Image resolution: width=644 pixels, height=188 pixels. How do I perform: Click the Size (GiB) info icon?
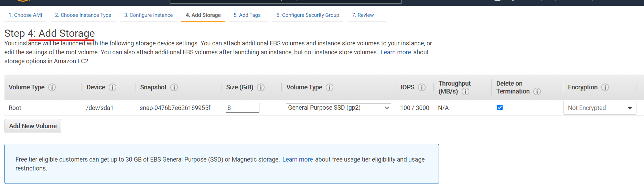click(x=261, y=87)
